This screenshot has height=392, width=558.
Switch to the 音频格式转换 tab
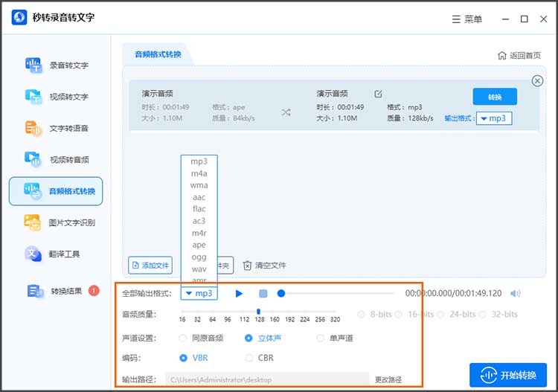157,54
